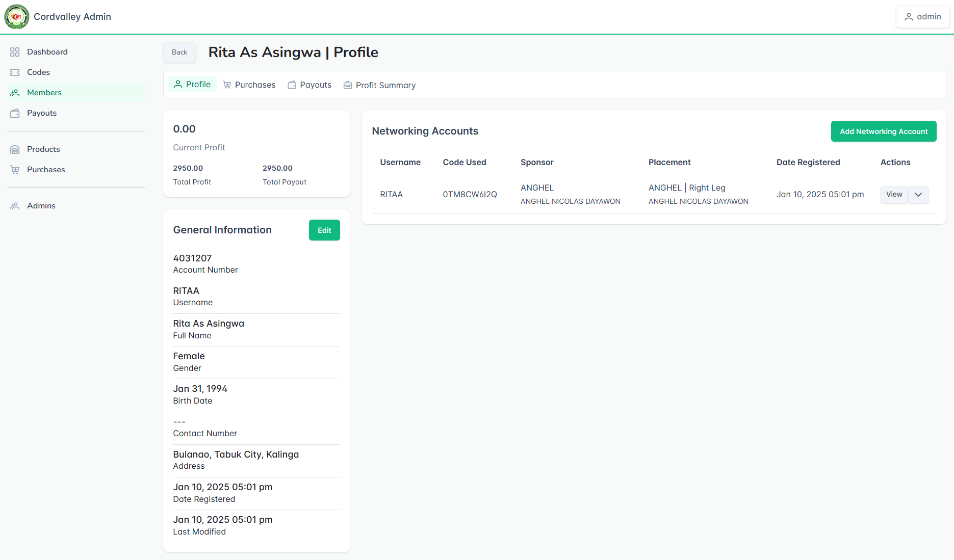
Task: Click the Purchases cart icon in sidebar
Action: pyautogui.click(x=14, y=169)
